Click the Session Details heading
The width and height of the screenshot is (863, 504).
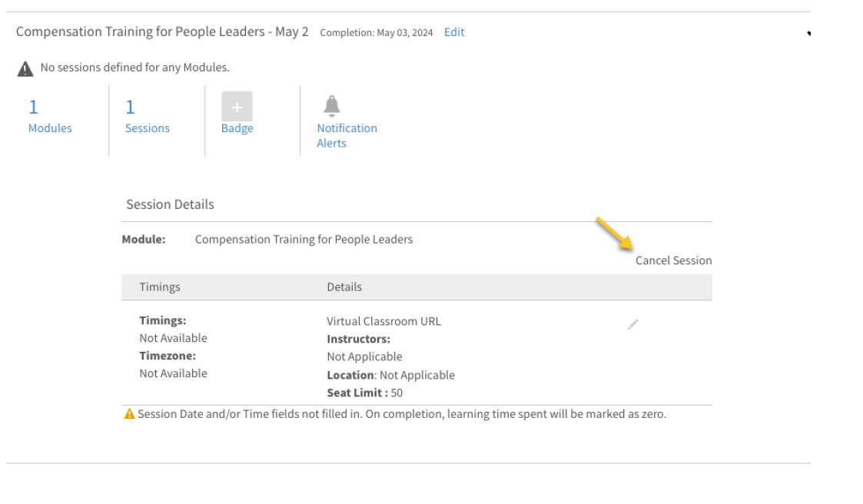170,204
